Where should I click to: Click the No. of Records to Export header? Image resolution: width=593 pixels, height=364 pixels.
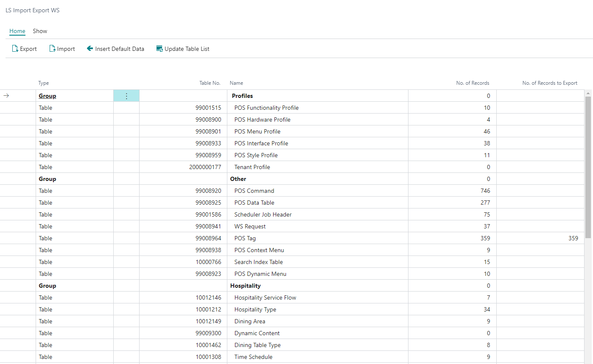click(549, 83)
